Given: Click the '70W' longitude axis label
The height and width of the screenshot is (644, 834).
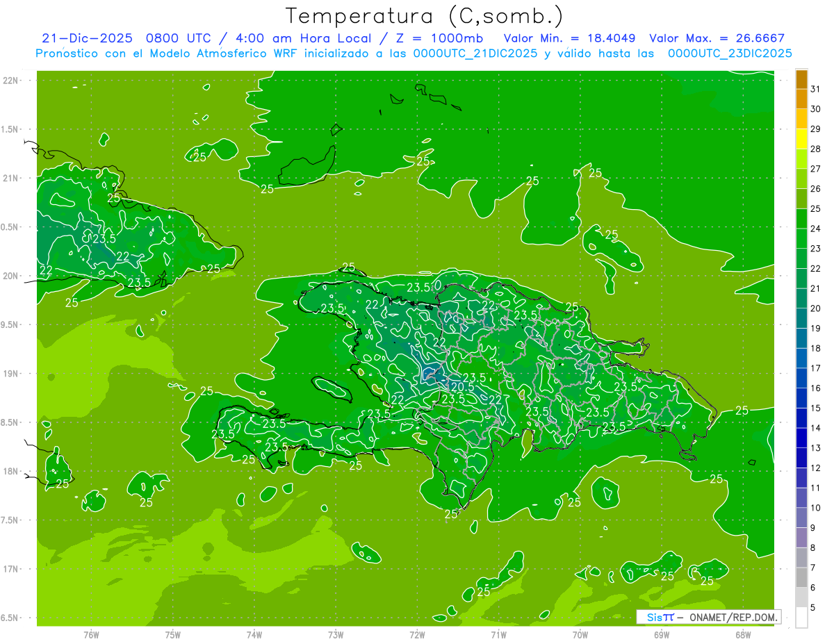Looking at the screenshot, I should click(580, 634).
